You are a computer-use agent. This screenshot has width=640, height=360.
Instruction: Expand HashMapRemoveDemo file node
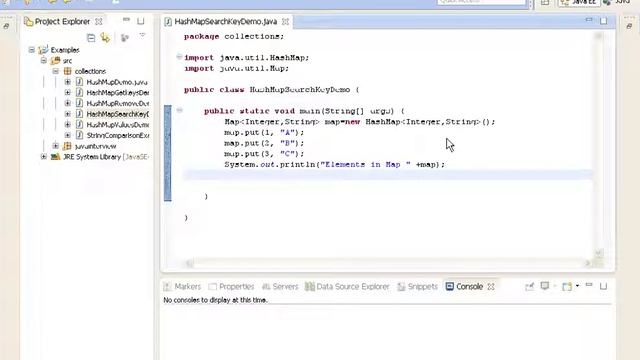click(68, 103)
